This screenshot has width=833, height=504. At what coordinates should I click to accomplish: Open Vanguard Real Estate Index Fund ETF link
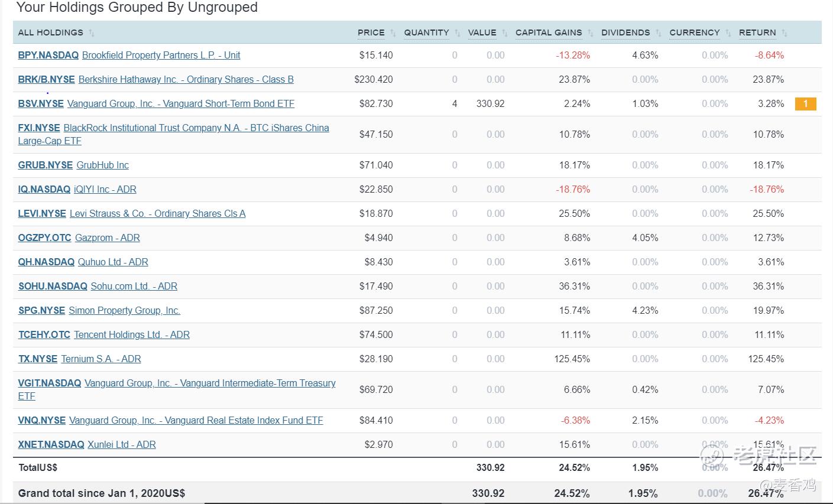[x=196, y=420]
